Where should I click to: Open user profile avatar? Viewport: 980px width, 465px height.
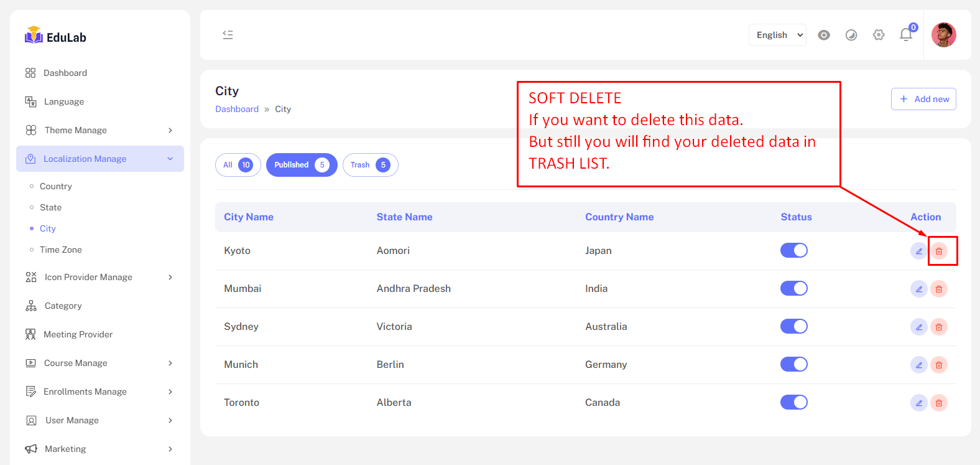(943, 35)
